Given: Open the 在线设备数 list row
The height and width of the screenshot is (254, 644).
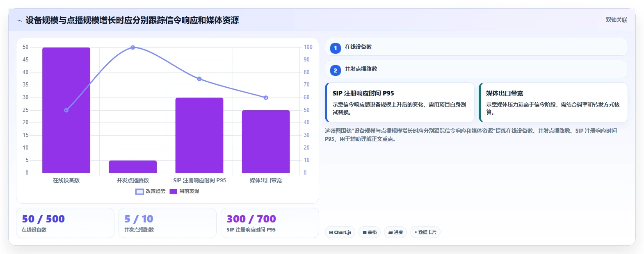Looking at the screenshot, I should click(476, 47).
